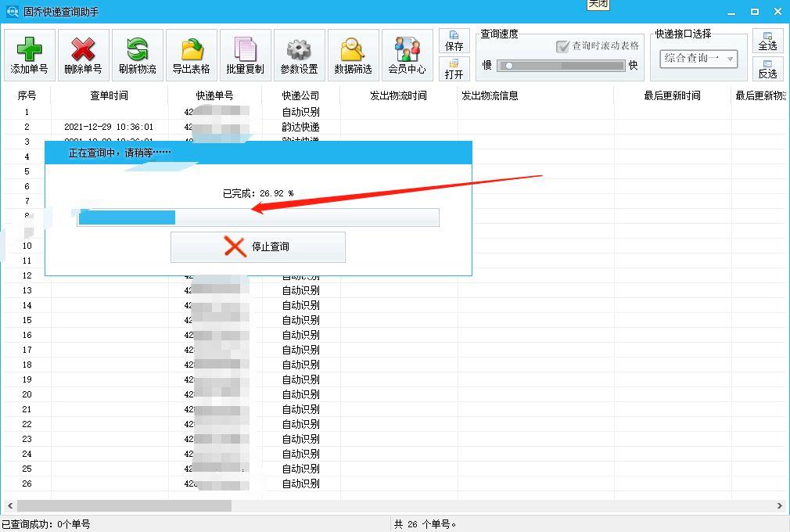Click the dropdown arrow beside 综合查询一

point(730,59)
